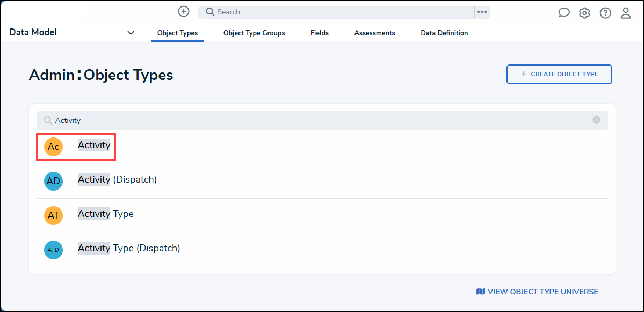Open the user profile icon
Screen dimensions: 644x312
[626, 13]
